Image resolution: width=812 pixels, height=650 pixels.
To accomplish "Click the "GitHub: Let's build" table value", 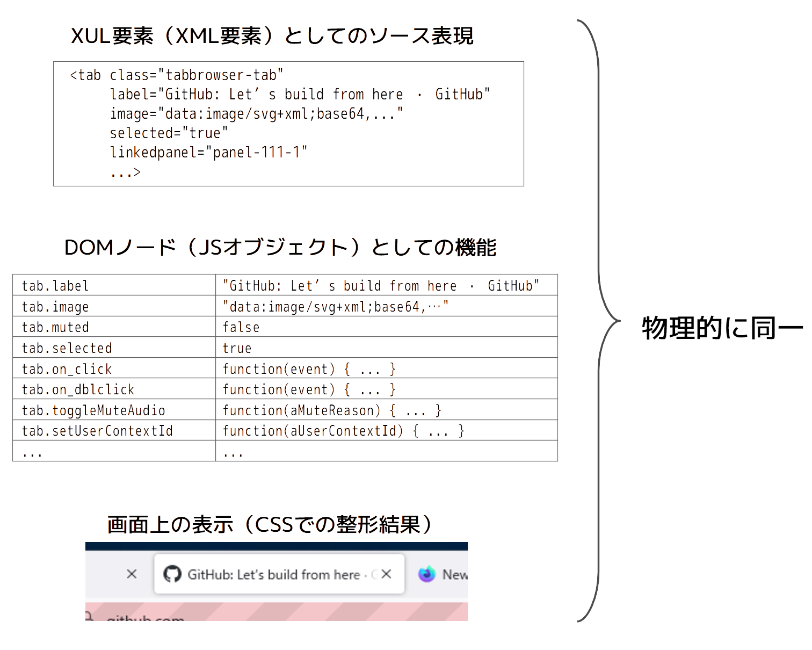I will tap(381, 286).
